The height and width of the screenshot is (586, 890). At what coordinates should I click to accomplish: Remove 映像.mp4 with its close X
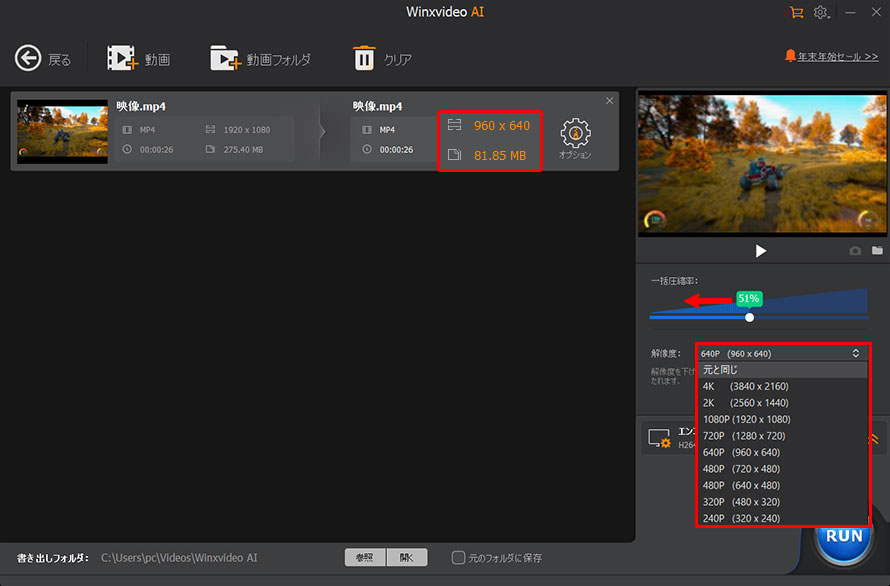[610, 101]
